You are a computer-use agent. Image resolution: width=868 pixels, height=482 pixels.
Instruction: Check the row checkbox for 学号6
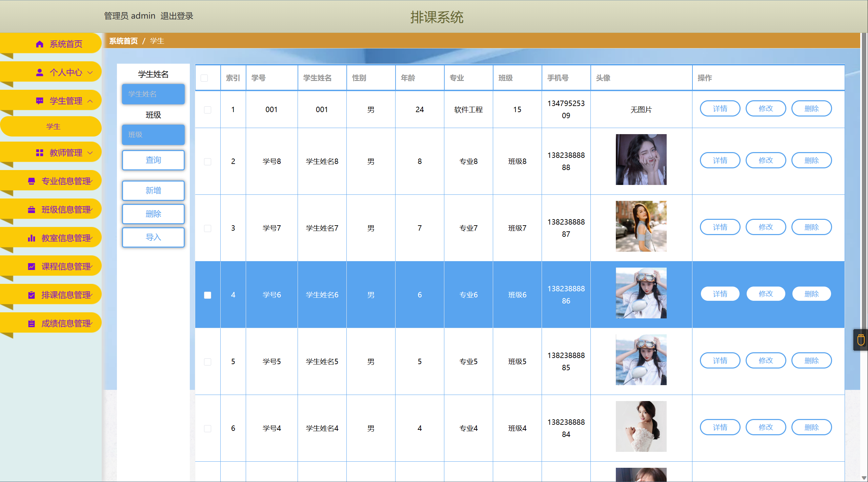click(x=208, y=295)
